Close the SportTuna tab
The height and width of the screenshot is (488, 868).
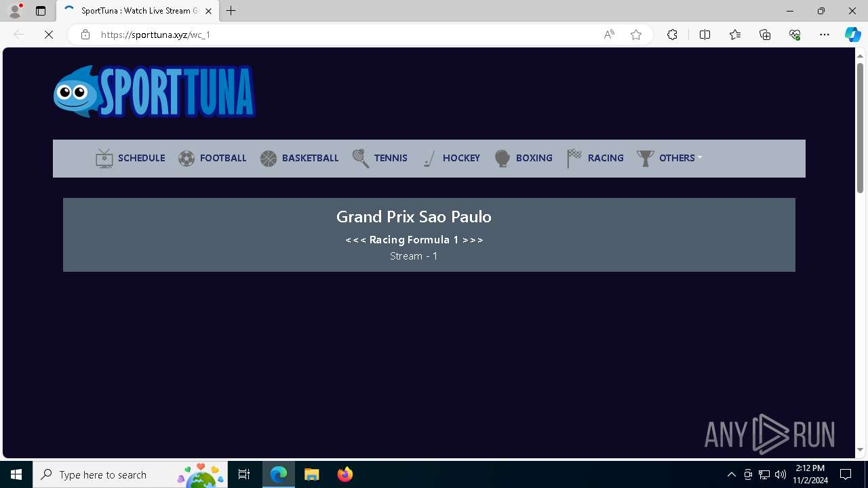pyautogui.click(x=208, y=11)
